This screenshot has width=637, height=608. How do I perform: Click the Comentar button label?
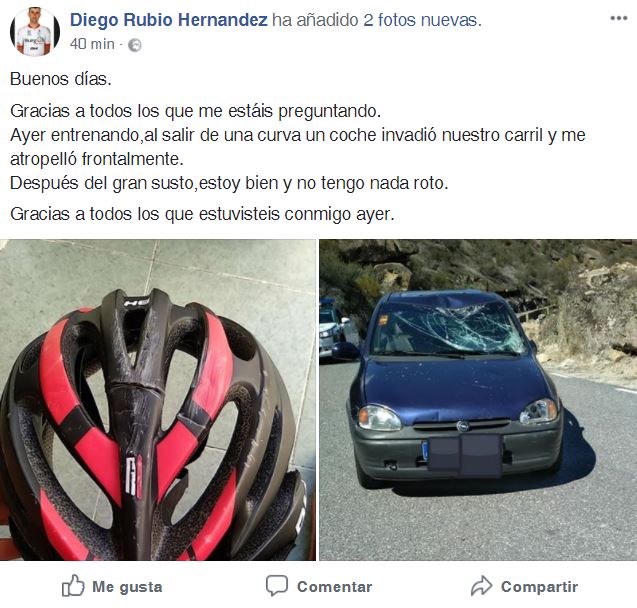pyautogui.click(x=334, y=586)
